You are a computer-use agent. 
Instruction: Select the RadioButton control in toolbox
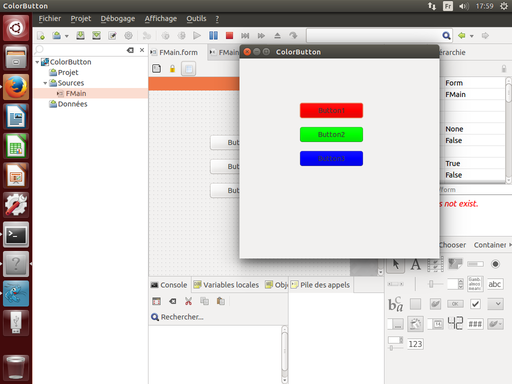[x=495, y=264]
